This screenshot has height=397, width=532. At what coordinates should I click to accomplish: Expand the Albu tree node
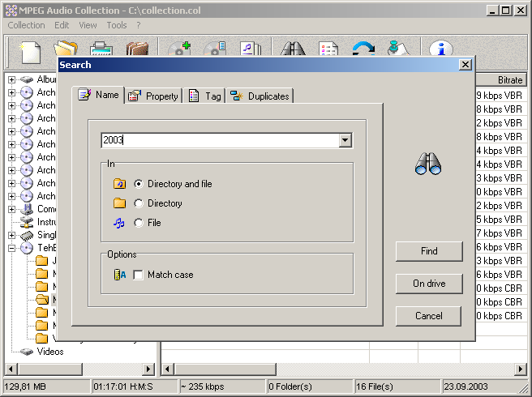click(x=12, y=79)
